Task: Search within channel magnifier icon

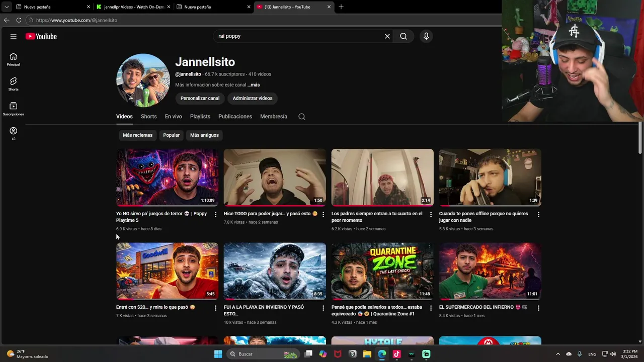Action: pos(302,117)
